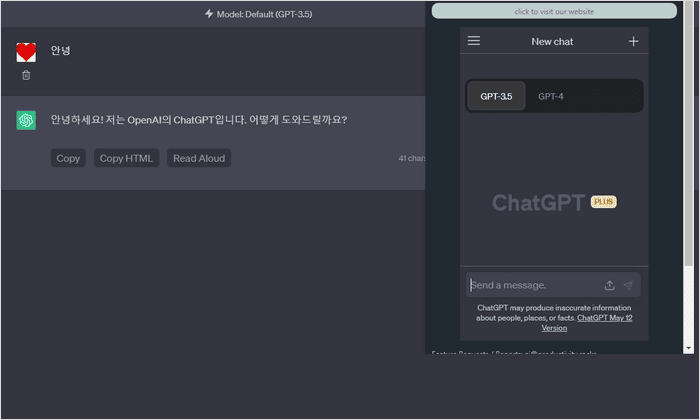700x420 pixels.
Task: Click the lightning bolt model icon
Action: pos(208,14)
